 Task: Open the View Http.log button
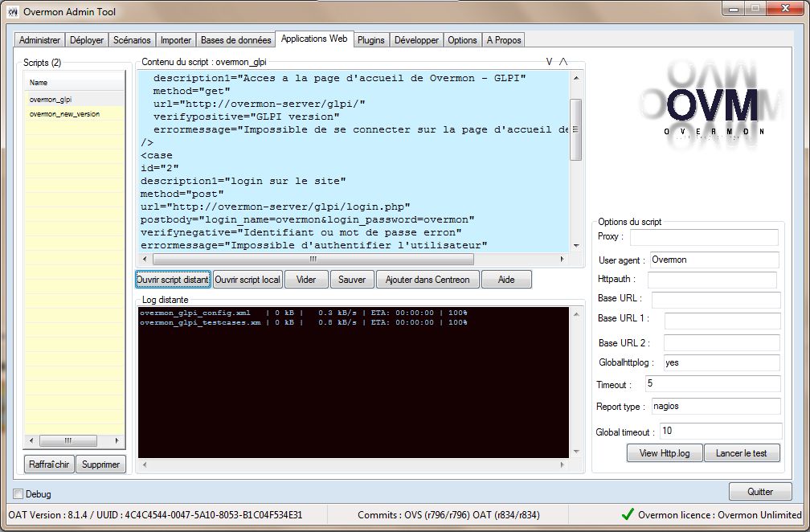[664, 453]
